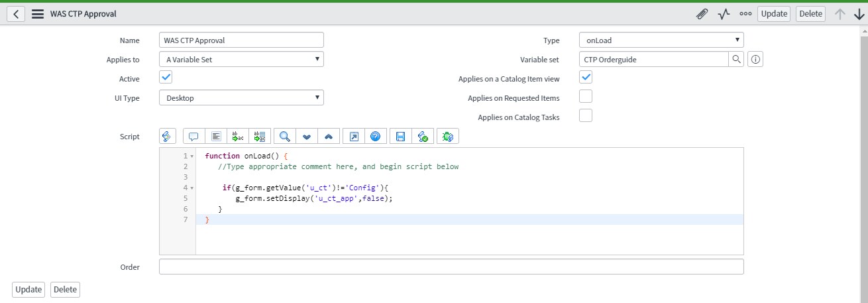Enable Applies on Catalog Tasks
Screen dimensions: 868x303
[x=586, y=116]
